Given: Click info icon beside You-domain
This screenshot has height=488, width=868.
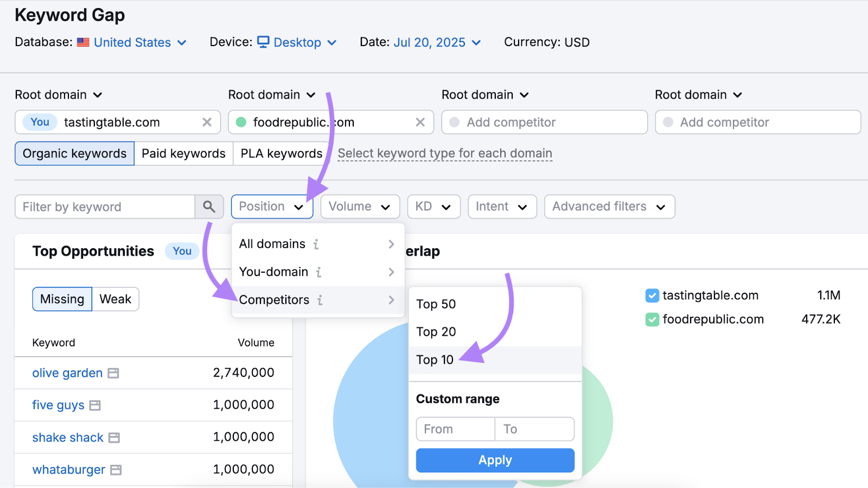Looking at the screenshot, I should point(319,272).
